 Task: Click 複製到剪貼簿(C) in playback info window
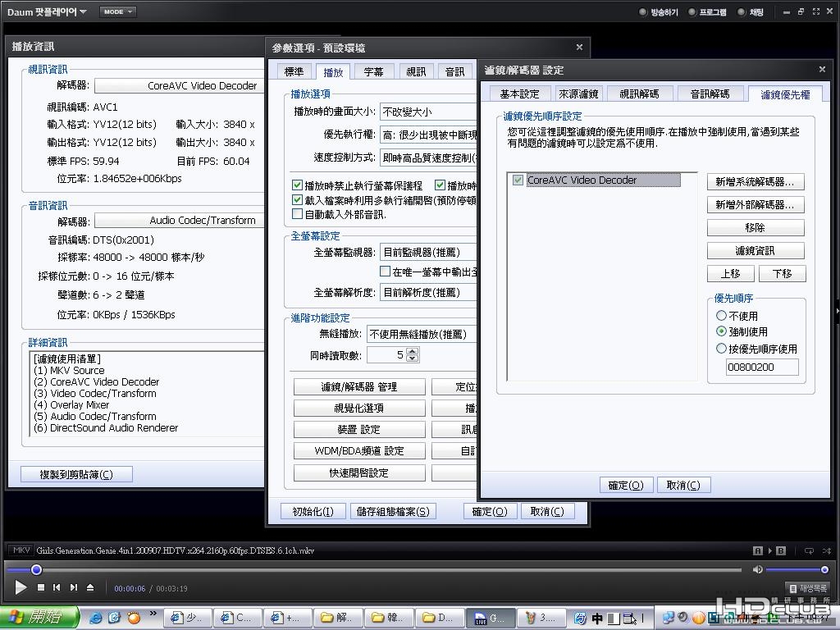[x=76, y=474]
